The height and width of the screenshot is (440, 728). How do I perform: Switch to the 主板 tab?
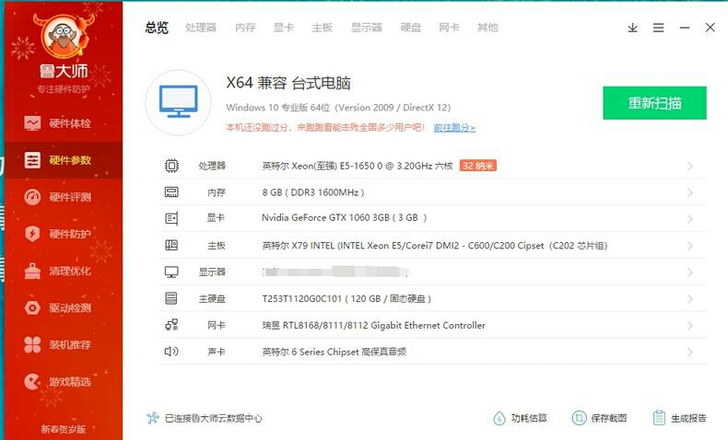coord(322,28)
